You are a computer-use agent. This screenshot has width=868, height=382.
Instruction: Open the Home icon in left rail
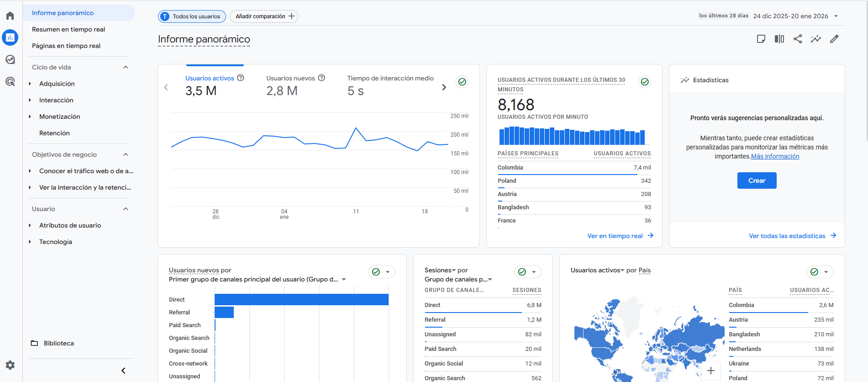(10, 16)
